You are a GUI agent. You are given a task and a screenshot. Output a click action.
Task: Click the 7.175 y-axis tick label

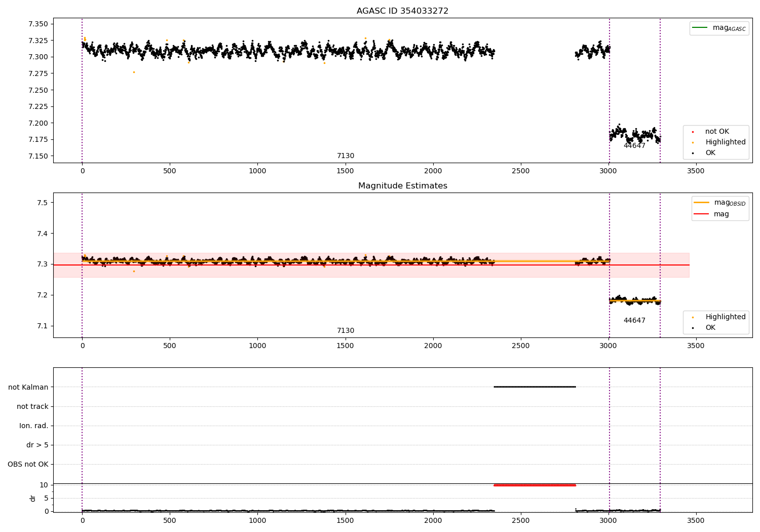point(38,139)
